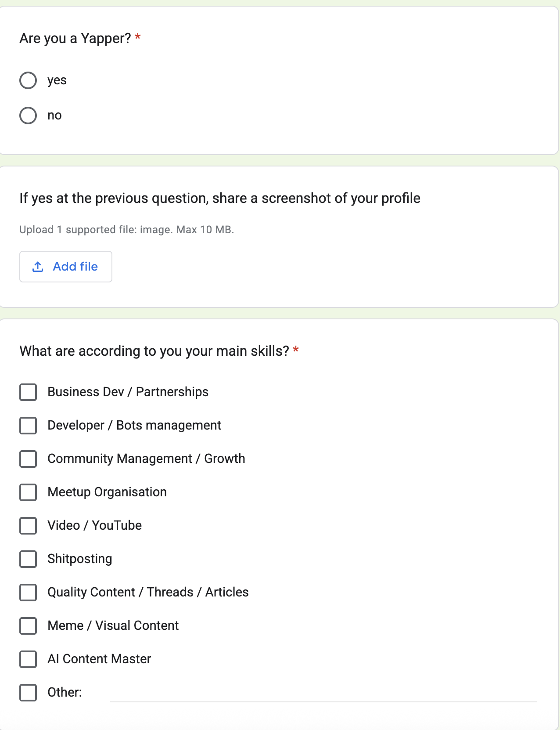This screenshot has height=730, width=560.
Task: Enable Community Management / Growth checkbox
Action: (x=28, y=459)
